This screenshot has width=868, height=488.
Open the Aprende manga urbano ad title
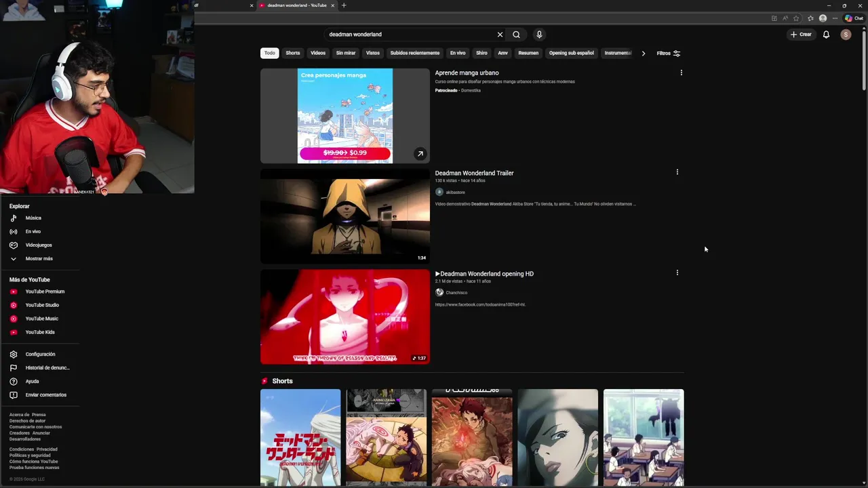pos(467,73)
